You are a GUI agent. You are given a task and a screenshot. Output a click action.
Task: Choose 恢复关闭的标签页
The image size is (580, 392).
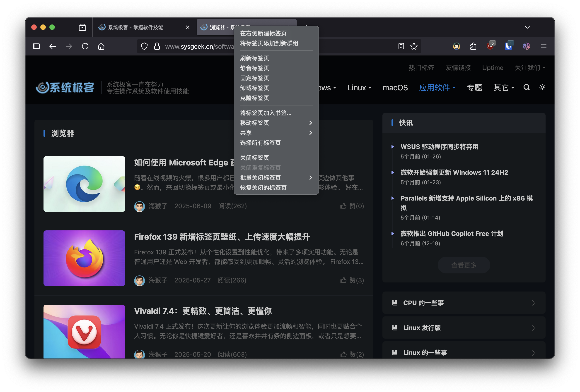pos(276,188)
